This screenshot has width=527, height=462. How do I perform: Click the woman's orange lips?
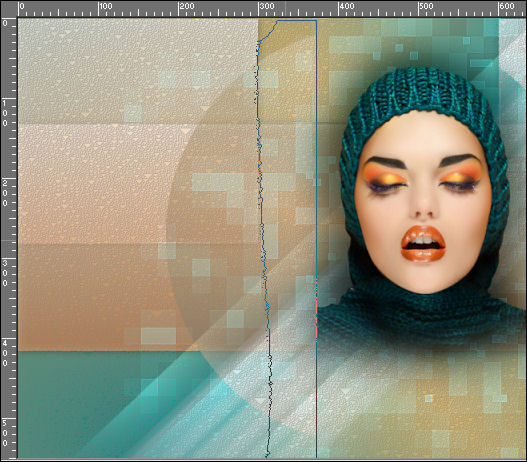coord(423,243)
